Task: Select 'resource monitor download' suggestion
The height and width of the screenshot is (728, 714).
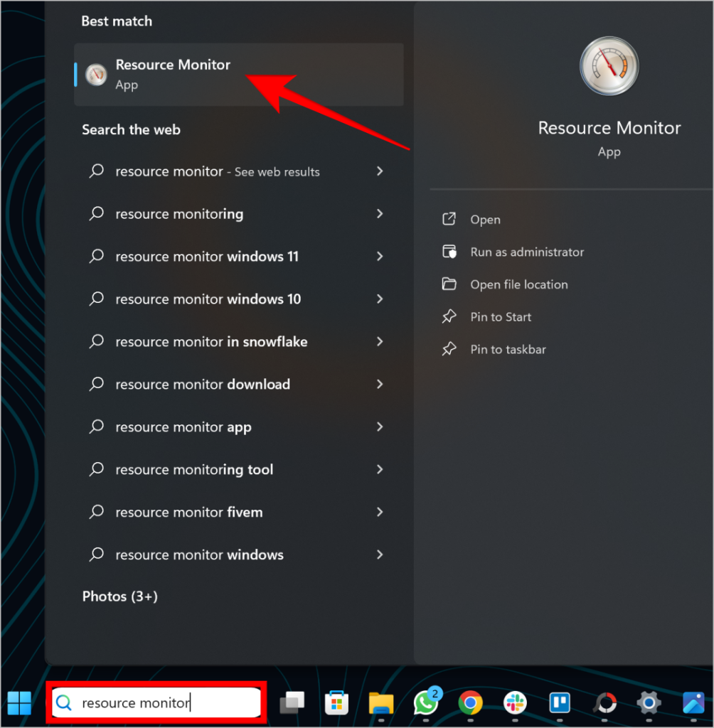Action: (238, 385)
